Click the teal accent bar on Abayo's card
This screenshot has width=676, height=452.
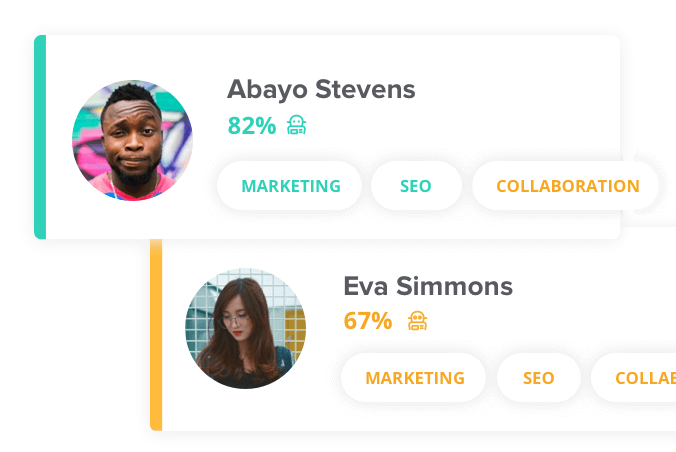[x=40, y=137]
